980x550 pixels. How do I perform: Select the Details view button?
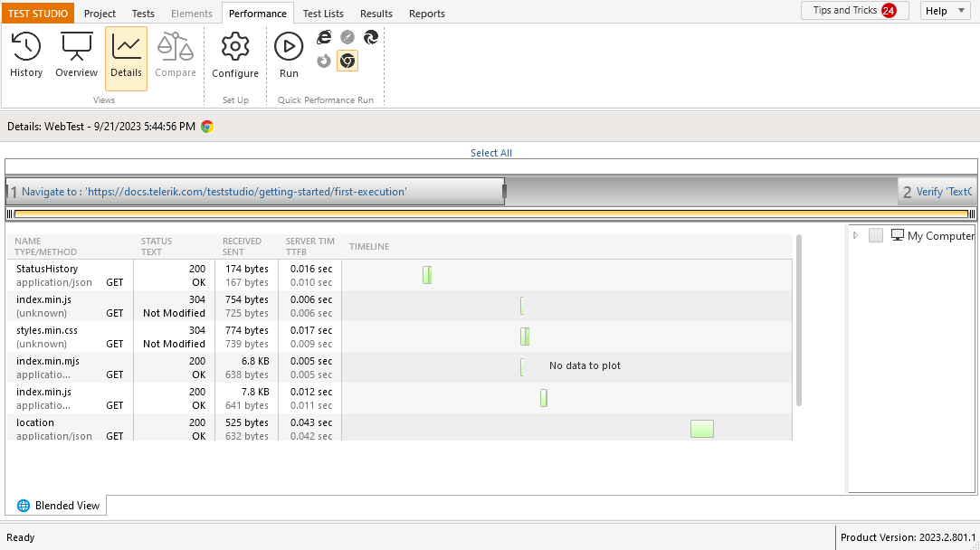[x=127, y=58]
